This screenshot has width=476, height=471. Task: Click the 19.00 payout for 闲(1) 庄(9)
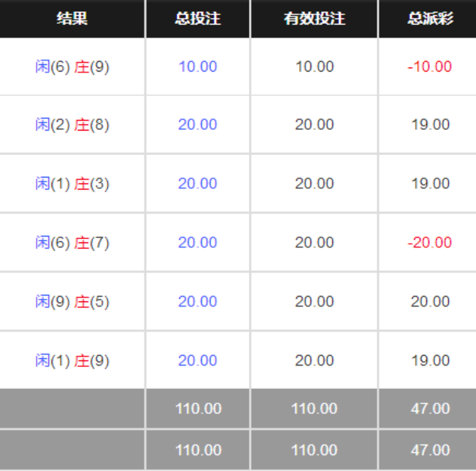click(430, 360)
